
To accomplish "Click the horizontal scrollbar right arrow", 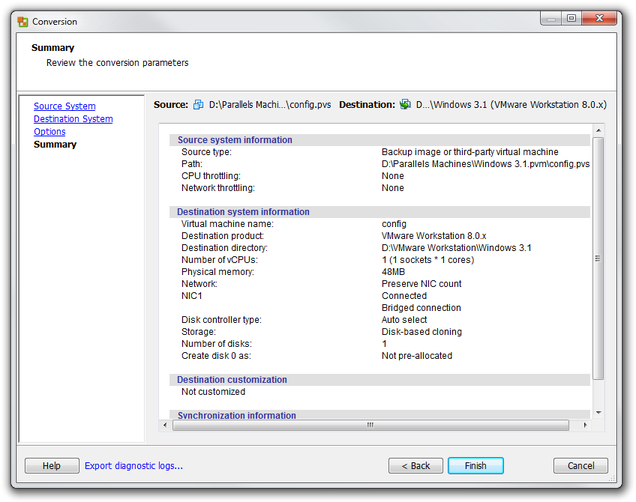I will click(585, 425).
